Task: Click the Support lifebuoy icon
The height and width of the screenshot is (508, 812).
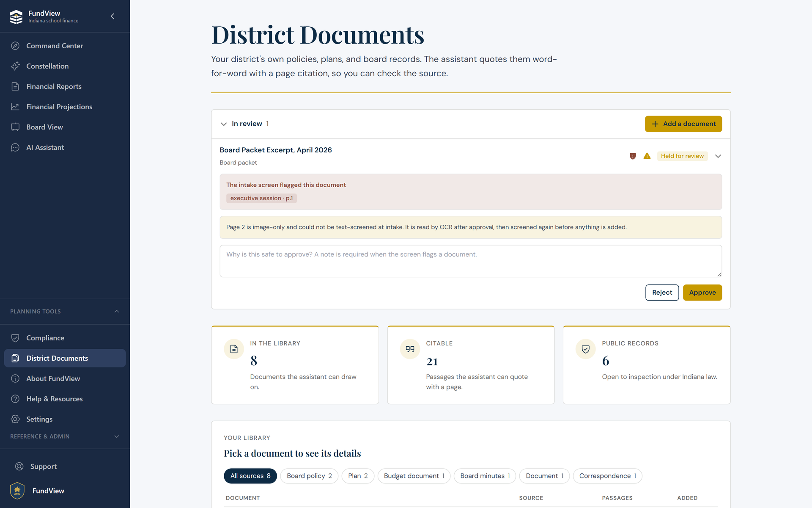Action: click(x=19, y=467)
